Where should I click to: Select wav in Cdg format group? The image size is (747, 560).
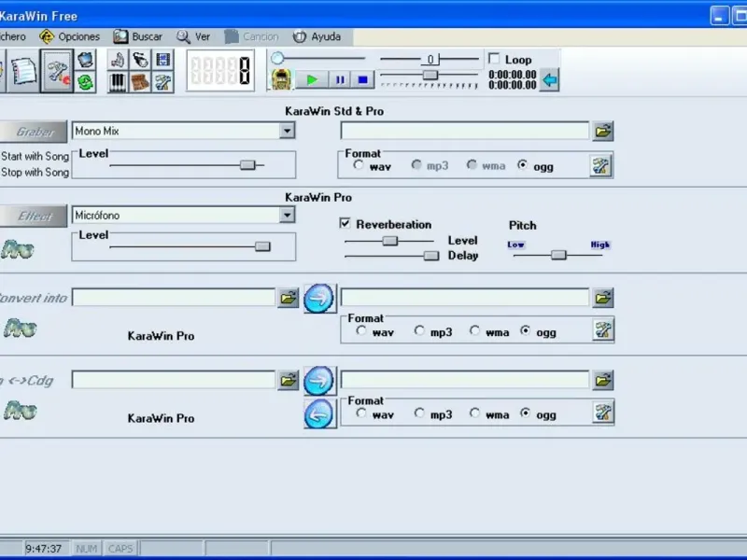361,413
